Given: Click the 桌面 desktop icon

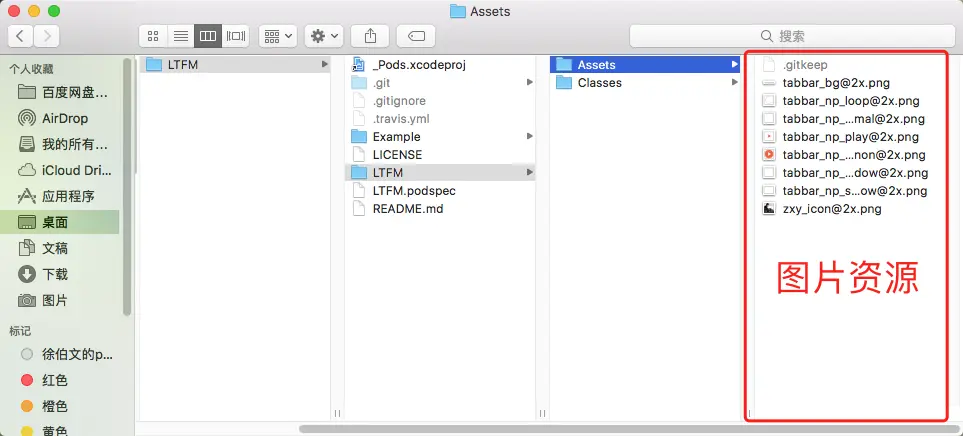Looking at the screenshot, I should pos(26,222).
